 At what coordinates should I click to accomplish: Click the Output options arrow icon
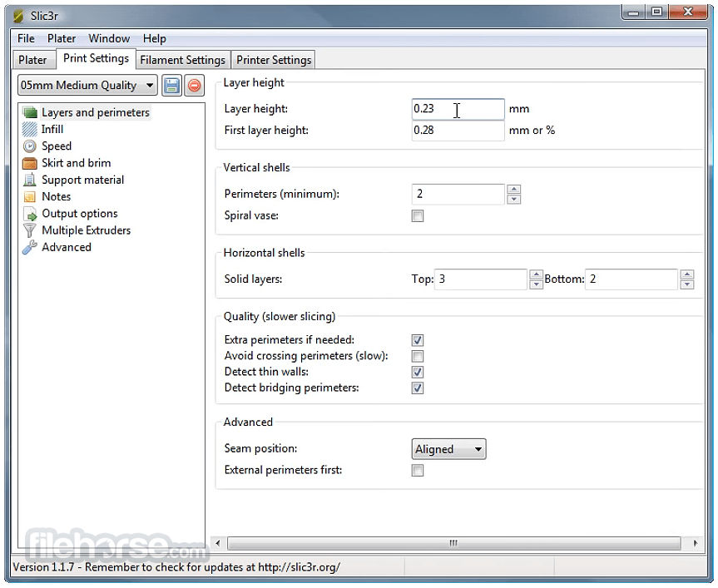(30, 214)
